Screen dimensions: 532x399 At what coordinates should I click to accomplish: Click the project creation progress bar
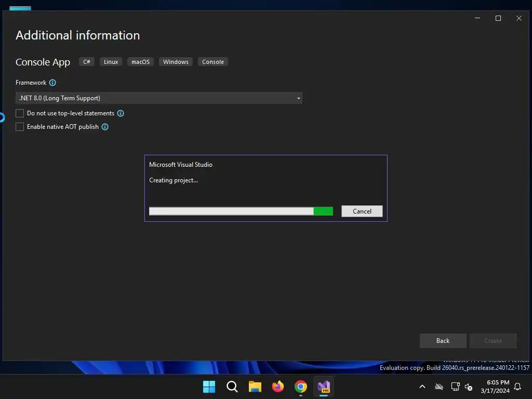tap(241, 211)
